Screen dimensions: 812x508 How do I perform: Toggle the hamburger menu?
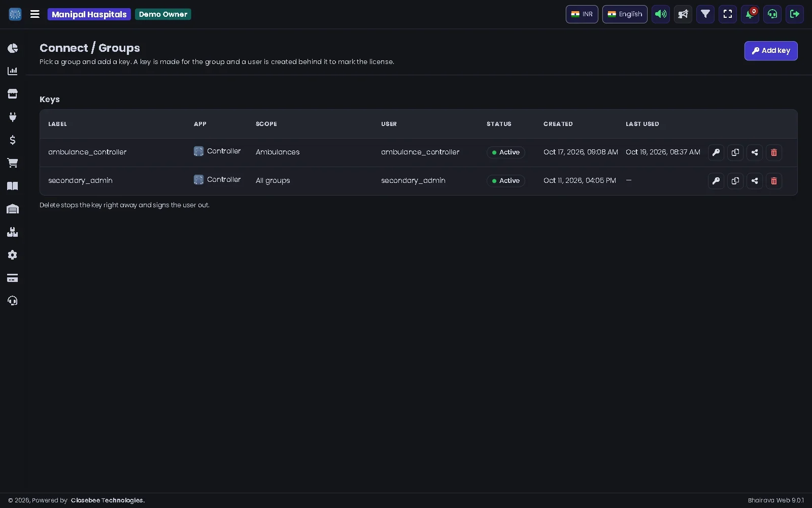coord(35,14)
